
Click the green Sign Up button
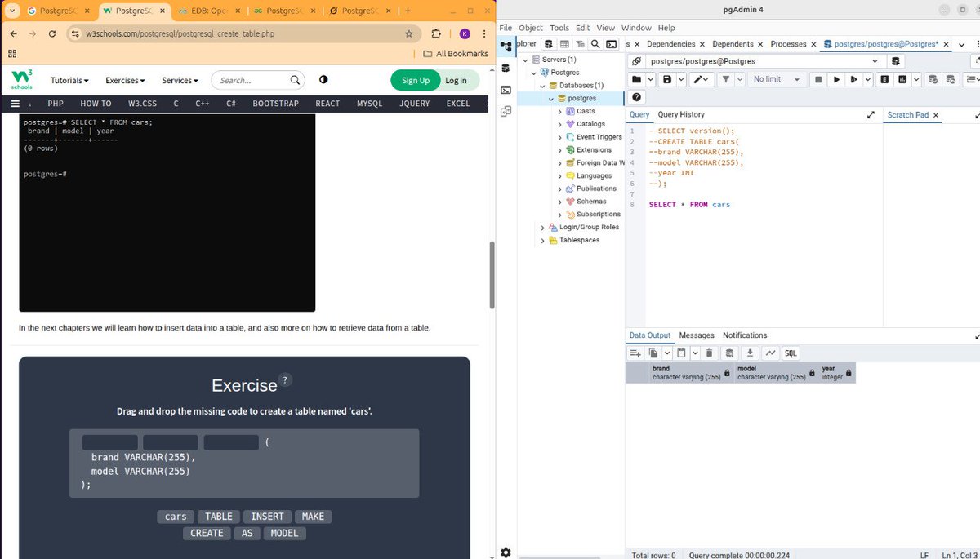416,80
